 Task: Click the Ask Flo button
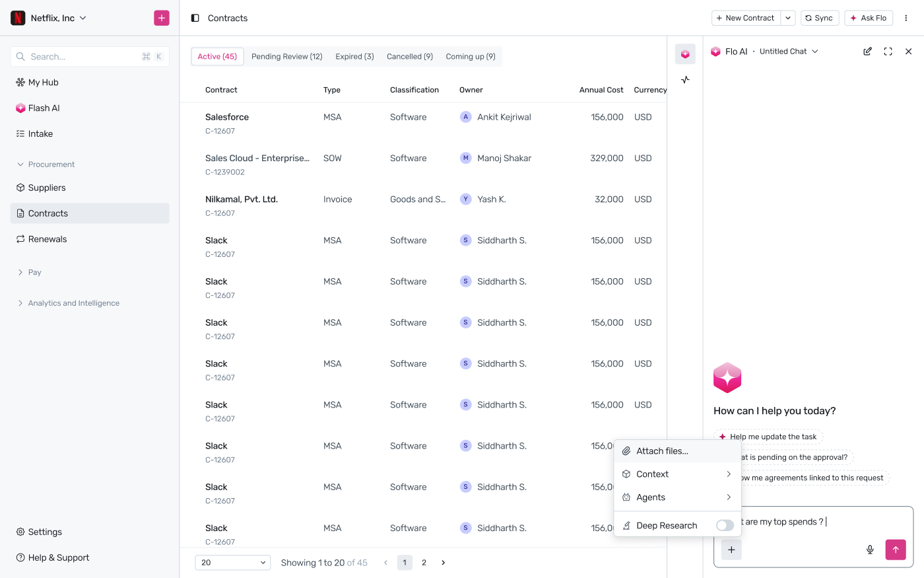869,18
